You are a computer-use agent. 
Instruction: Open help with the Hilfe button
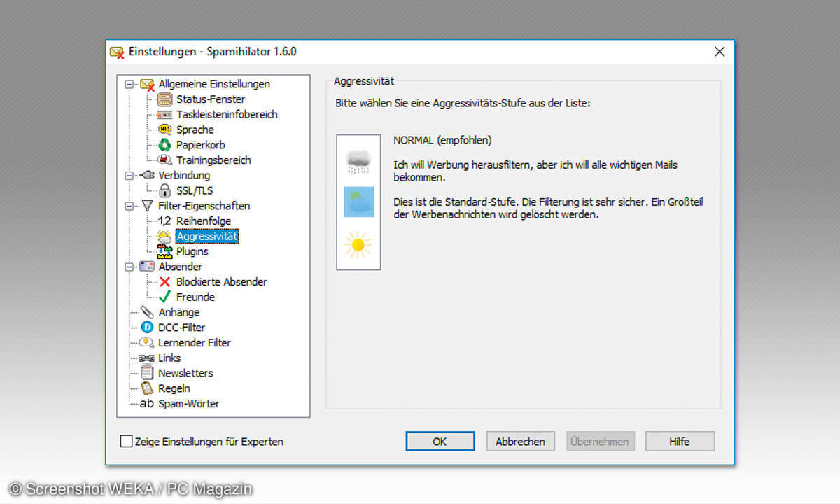click(680, 442)
